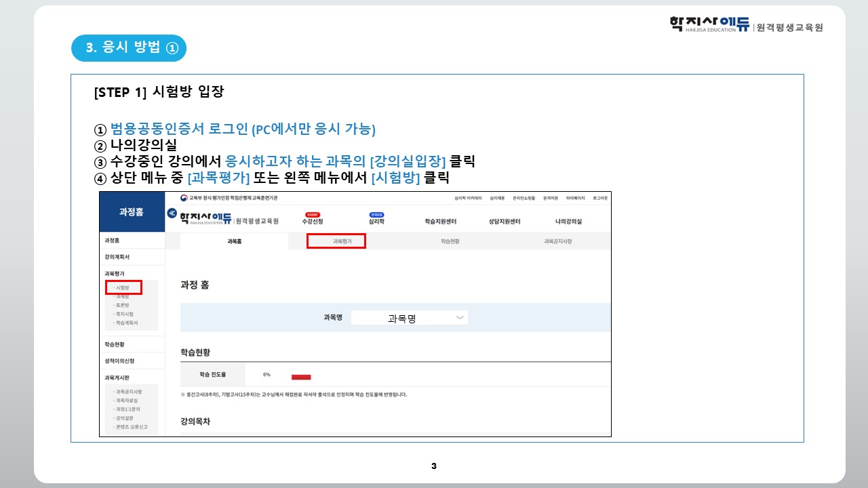
Task: Click the government emblem icon at top
Action: click(x=184, y=198)
